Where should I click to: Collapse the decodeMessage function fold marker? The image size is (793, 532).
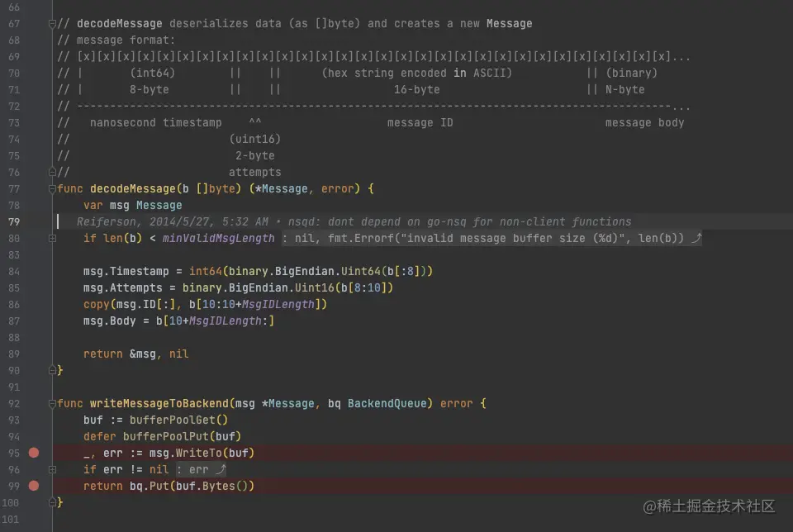pyautogui.click(x=53, y=188)
